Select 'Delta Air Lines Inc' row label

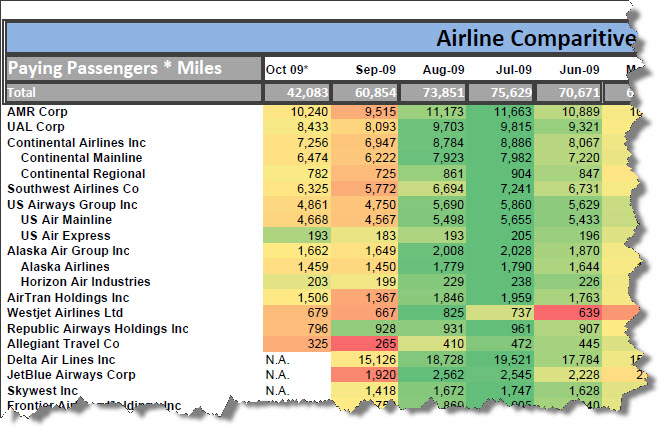61,360
